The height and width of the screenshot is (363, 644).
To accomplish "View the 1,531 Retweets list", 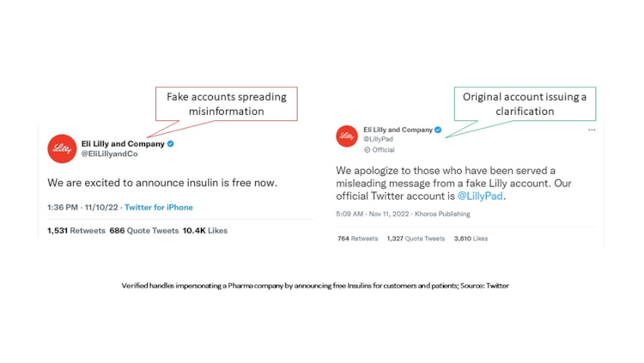I will tap(76, 231).
